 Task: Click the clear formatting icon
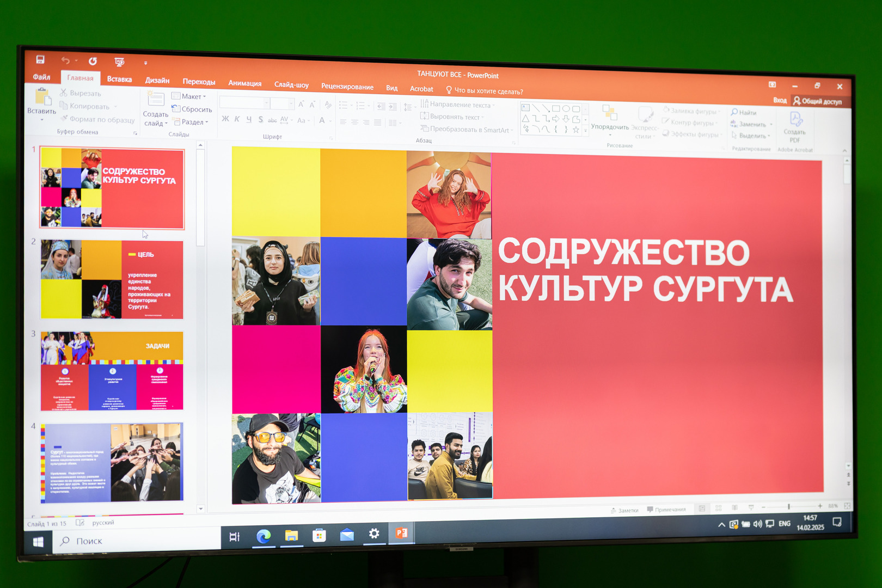pos(328,105)
